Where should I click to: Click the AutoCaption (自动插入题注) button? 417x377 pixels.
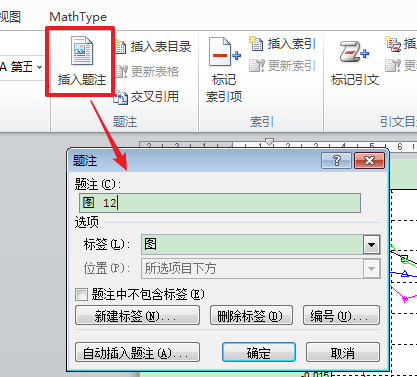pos(137,352)
